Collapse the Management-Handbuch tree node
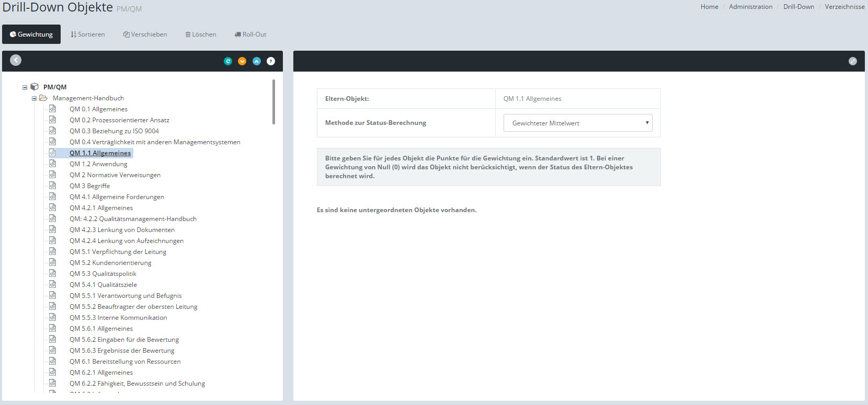This screenshot has height=405, width=868. (x=34, y=98)
